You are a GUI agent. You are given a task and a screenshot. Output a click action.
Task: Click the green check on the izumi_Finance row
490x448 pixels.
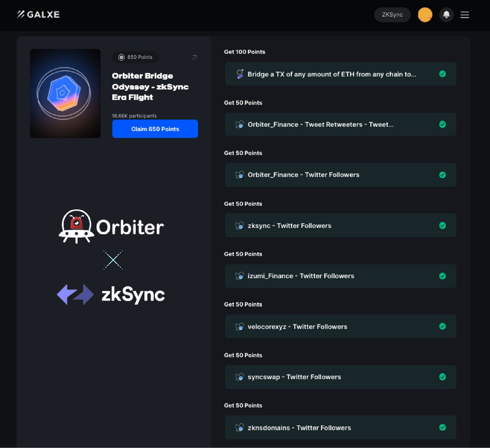click(x=443, y=276)
